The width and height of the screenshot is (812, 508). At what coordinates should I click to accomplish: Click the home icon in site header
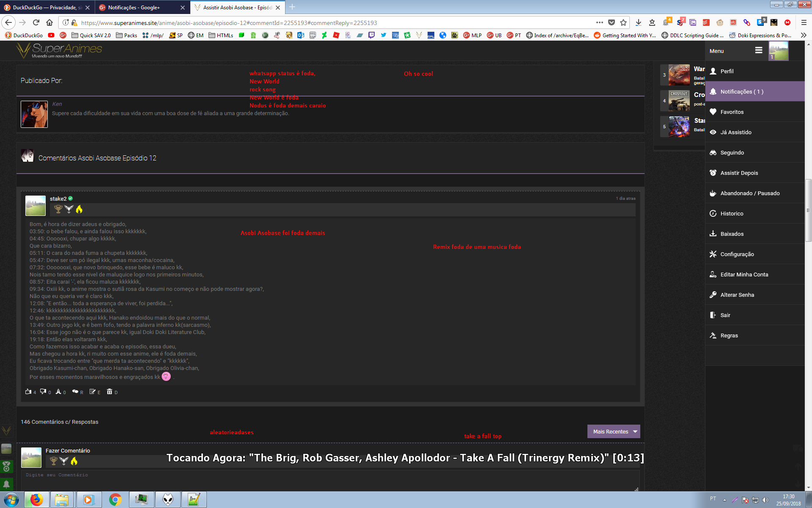(49, 22)
